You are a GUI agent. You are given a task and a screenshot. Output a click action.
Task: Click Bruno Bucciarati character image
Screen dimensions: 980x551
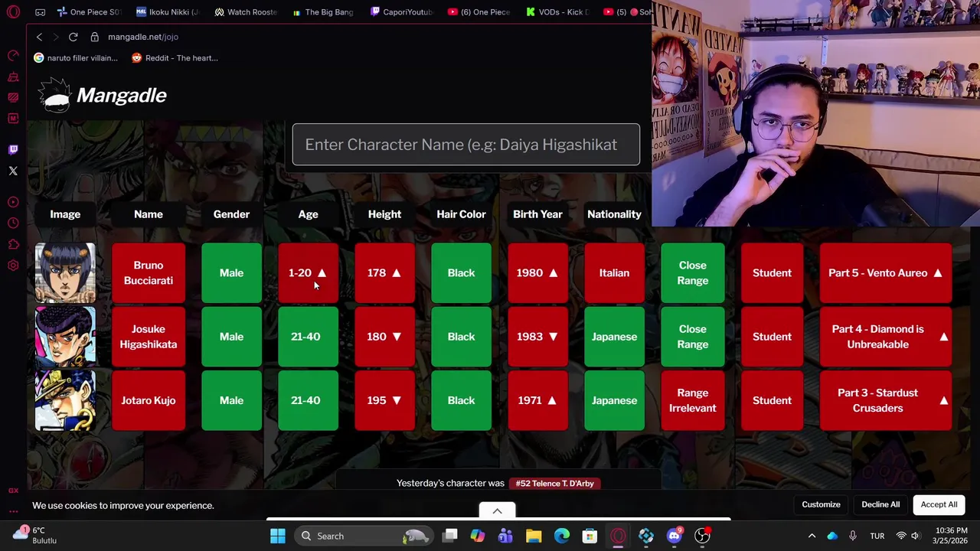[x=65, y=273]
